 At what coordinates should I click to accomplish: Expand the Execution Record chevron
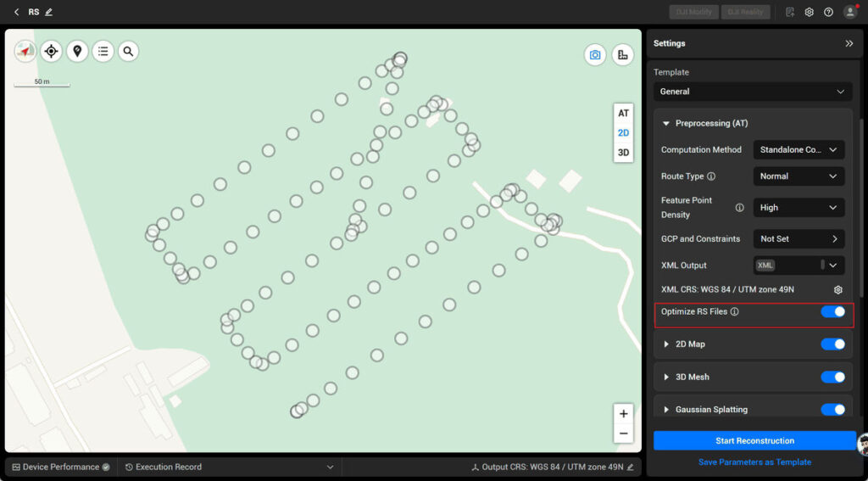pyautogui.click(x=331, y=467)
